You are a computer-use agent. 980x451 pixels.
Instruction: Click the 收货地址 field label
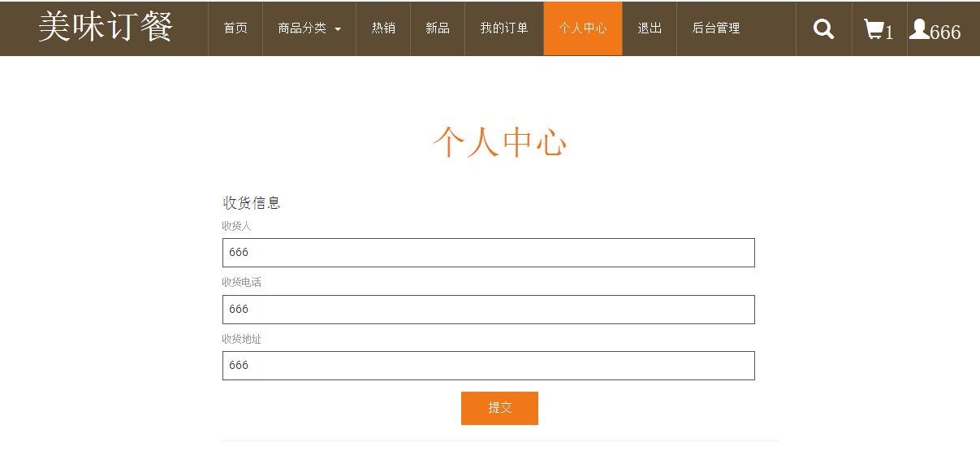[x=242, y=339]
